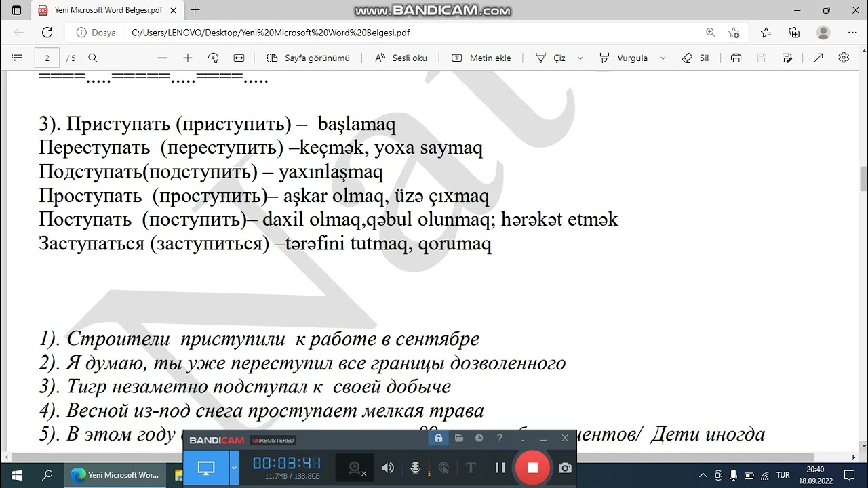
Task: Open PDF toolbar settings gear
Action: pos(844,58)
